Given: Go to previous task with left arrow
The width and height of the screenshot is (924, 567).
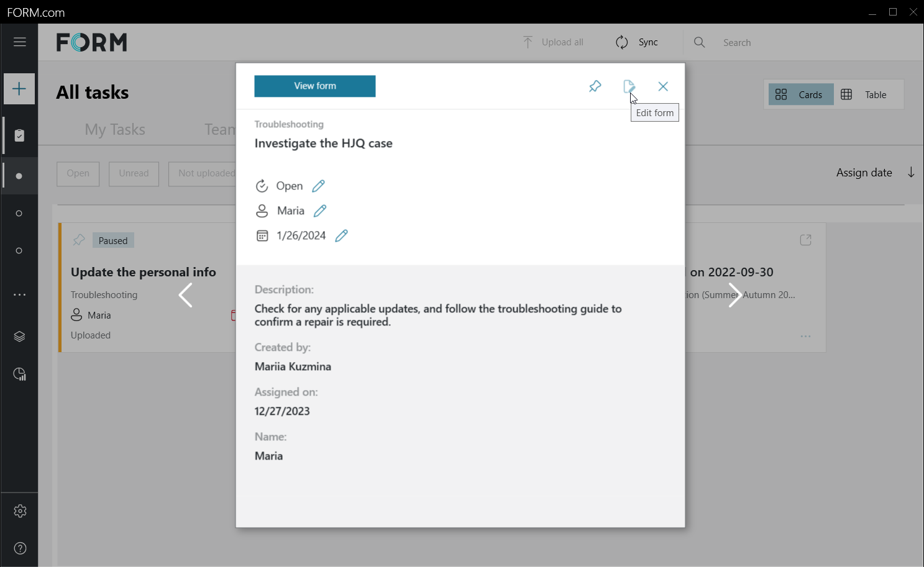Looking at the screenshot, I should 185,295.
